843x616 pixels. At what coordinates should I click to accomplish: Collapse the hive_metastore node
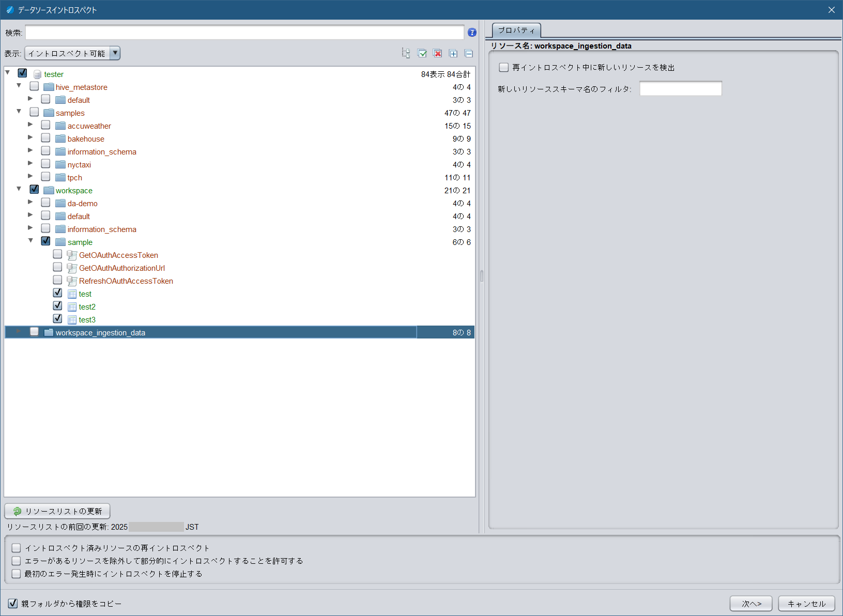click(19, 85)
